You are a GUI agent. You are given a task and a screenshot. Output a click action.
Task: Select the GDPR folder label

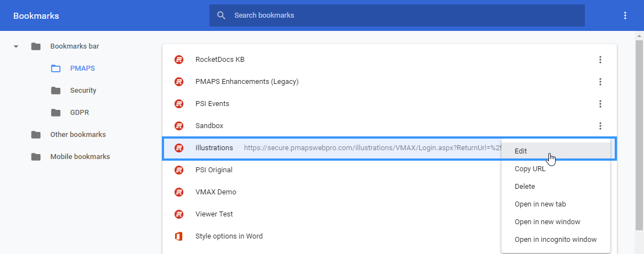tap(80, 113)
